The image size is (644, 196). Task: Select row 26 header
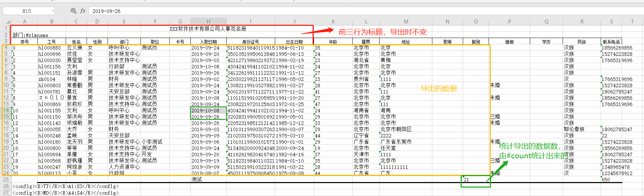[6, 186]
